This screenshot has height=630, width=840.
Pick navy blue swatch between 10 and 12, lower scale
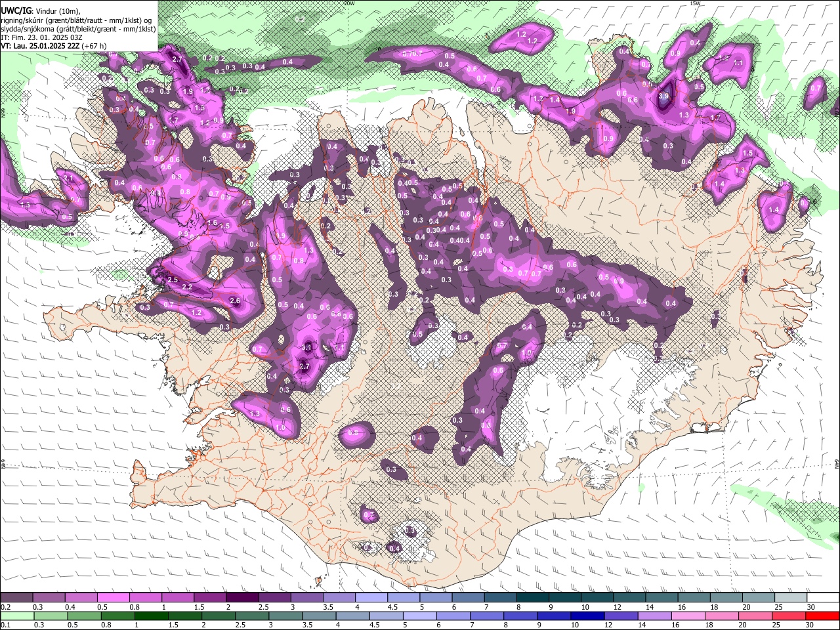pos(588,616)
